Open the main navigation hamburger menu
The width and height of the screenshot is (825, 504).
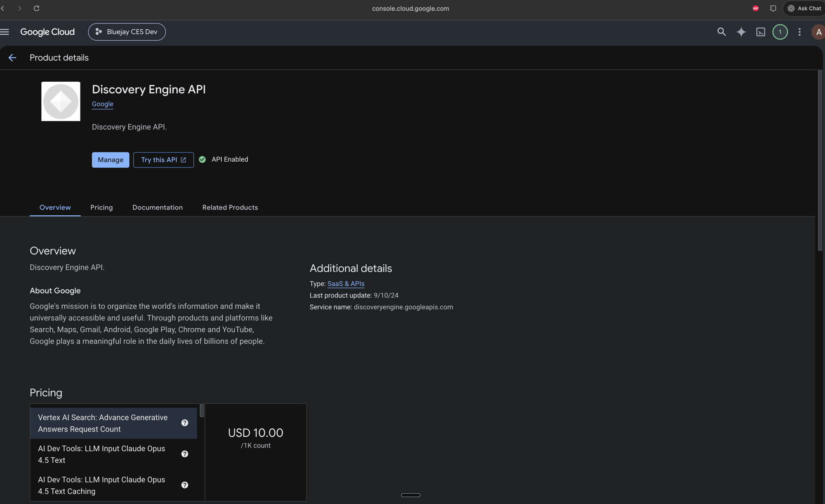tap(5, 32)
